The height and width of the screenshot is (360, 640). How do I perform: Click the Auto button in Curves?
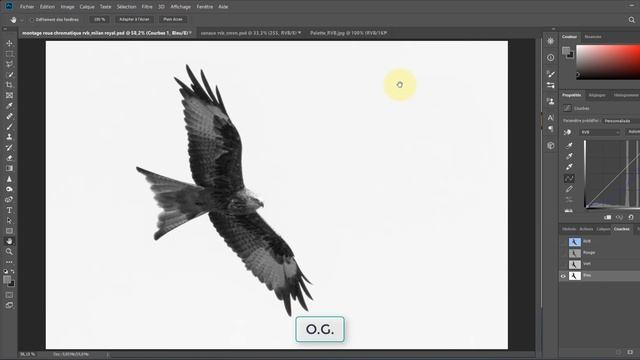coord(633,132)
